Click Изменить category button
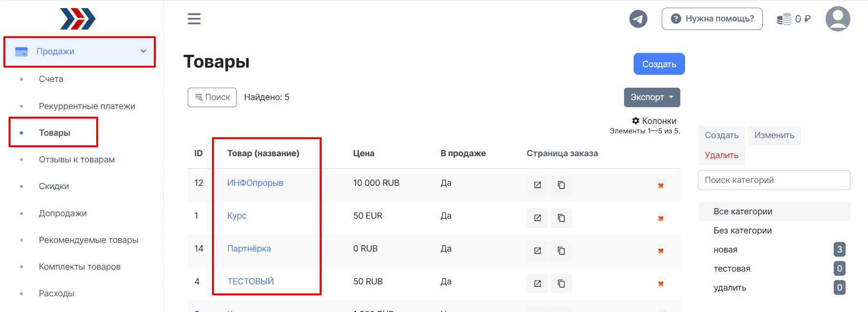 click(774, 135)
